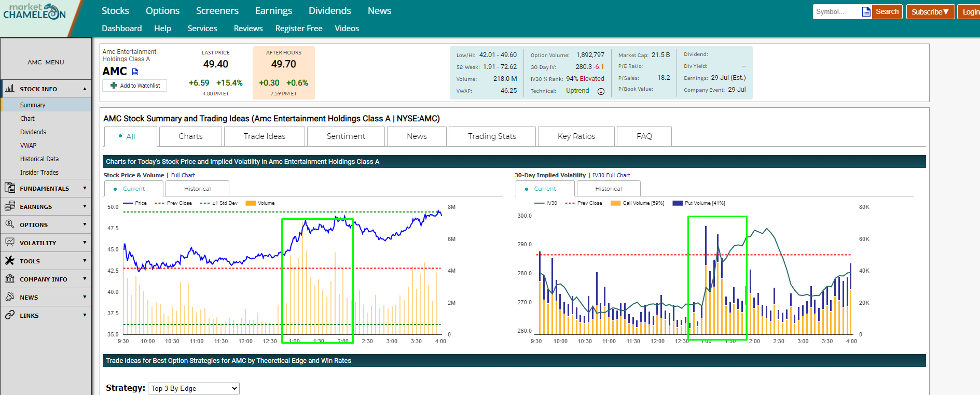The width and height of the screenshot is (980, 395).
Task: Open the Videos link in top navigation
Action: pos(347,29)
